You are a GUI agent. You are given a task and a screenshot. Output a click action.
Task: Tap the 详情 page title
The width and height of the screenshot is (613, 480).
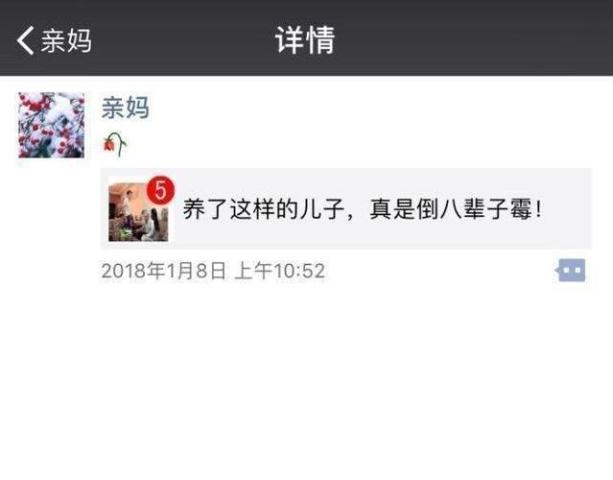coord(305,41)
